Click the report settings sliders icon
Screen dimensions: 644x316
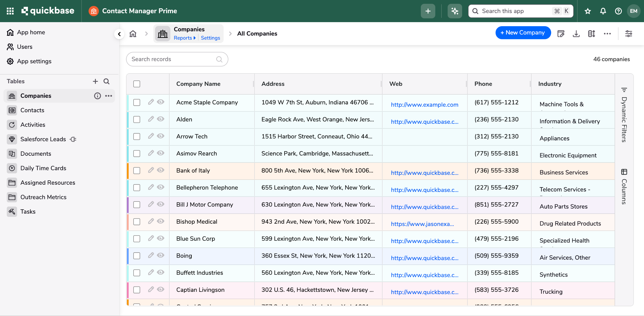[x=628, y=33]
